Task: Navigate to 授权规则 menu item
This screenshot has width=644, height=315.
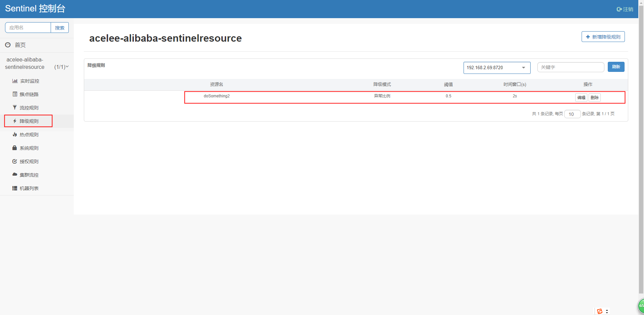Action: (x=29, y=162)
